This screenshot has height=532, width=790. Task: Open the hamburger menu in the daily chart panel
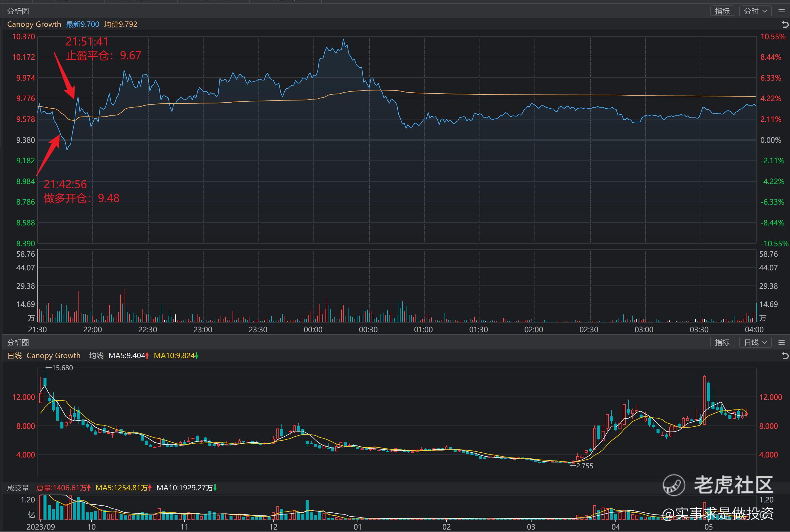(x=781, y=342)
